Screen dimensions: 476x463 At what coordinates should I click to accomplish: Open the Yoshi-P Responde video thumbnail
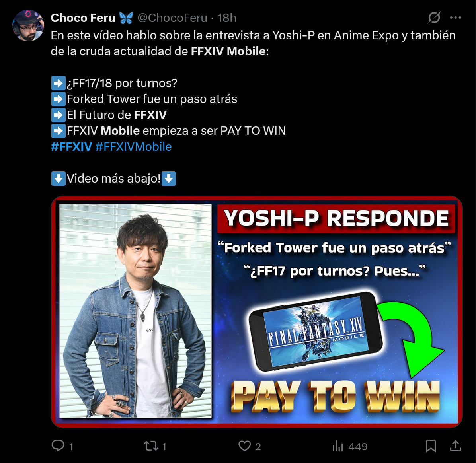[257, 312]
